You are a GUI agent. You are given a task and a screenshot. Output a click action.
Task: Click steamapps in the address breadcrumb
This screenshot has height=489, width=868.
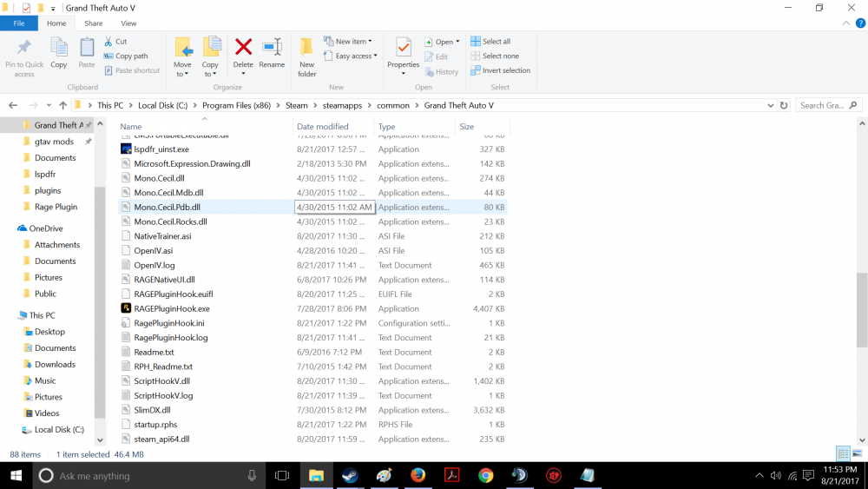[342, 105]
